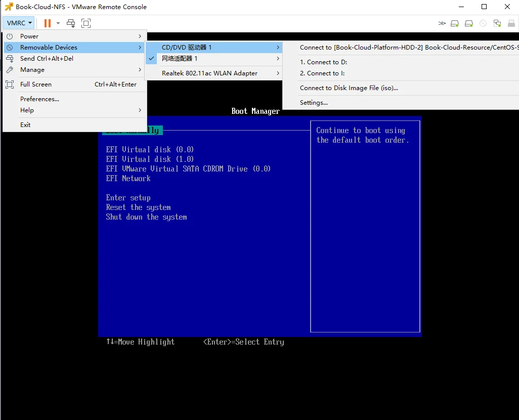519x420 pixels.
Task: Select EFI Virtual disk (1.0) boot entry
Action: [150, 159]
